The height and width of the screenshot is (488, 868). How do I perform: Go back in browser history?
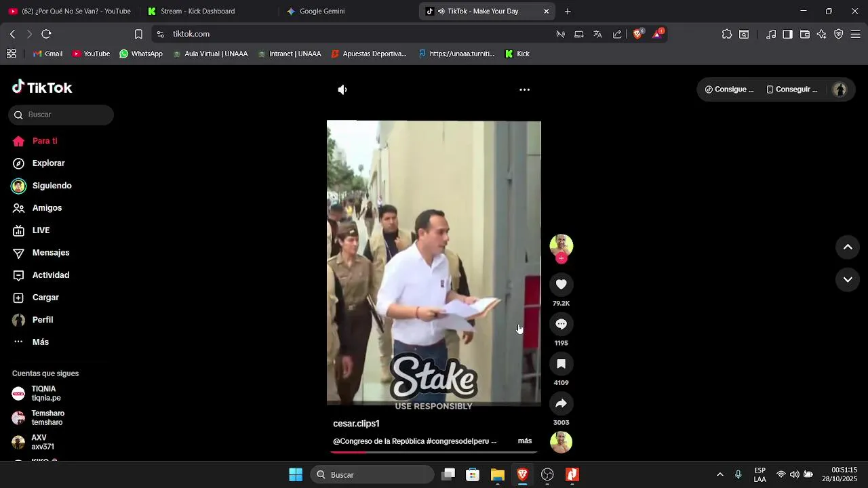pyautogui.click(x=12, y=34)
